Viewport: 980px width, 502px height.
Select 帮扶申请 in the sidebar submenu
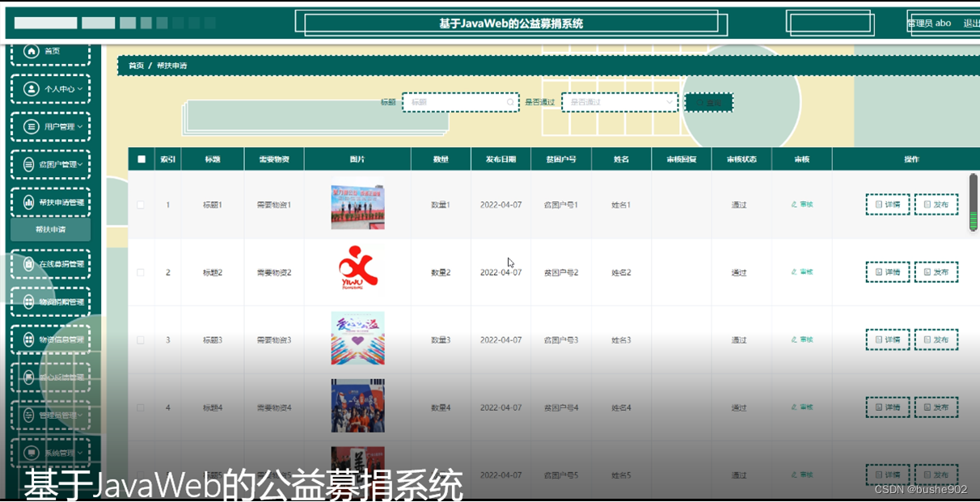click(51, 230)
